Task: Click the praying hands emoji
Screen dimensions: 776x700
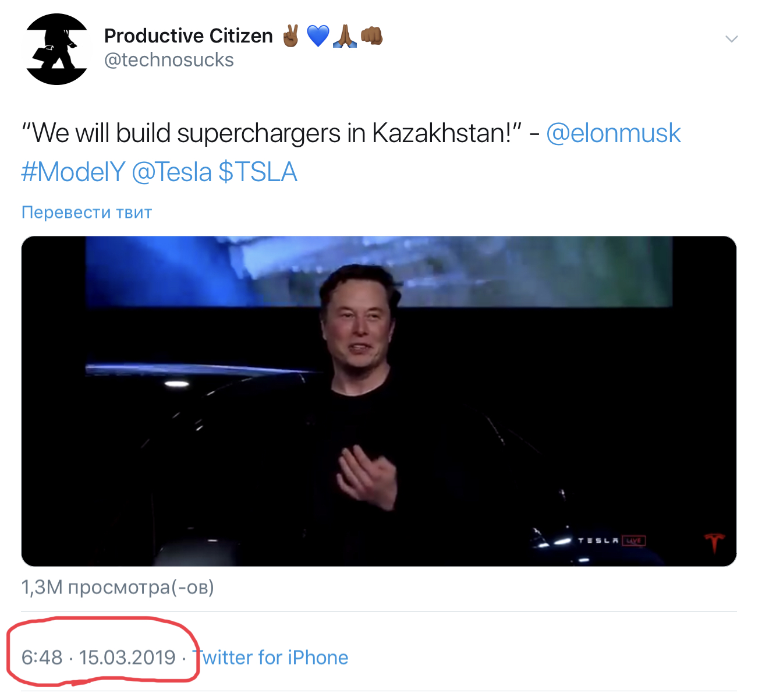Action: (345, 36)
